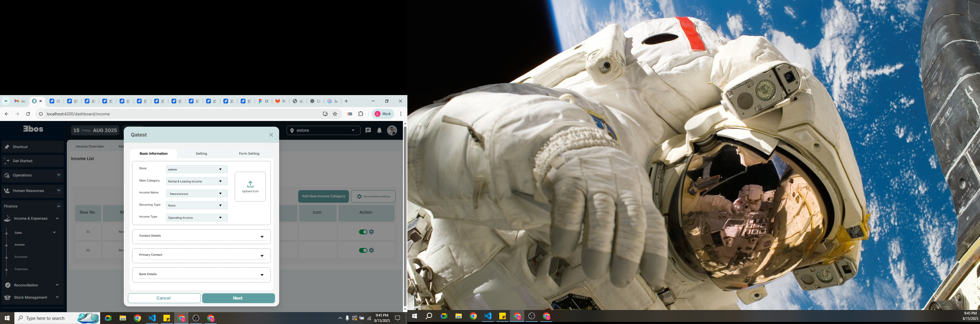Switch to the Setting tab
The height and width of the screenshot is (324, 980).
201,154
